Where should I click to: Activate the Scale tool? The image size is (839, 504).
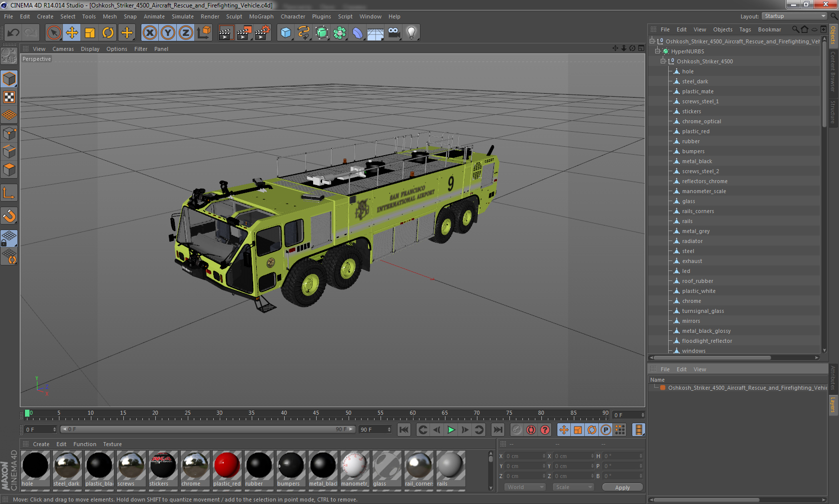click(90, 33)
